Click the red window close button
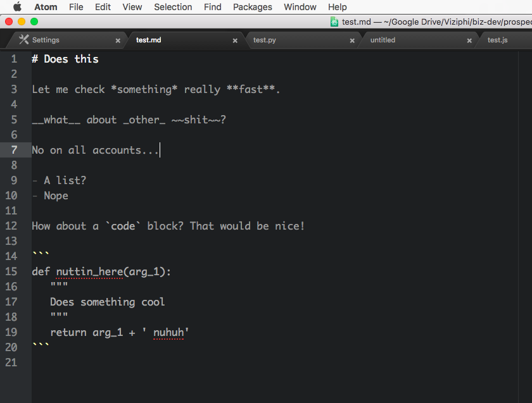This screenshot has height=403, width=532. point(9,22)
